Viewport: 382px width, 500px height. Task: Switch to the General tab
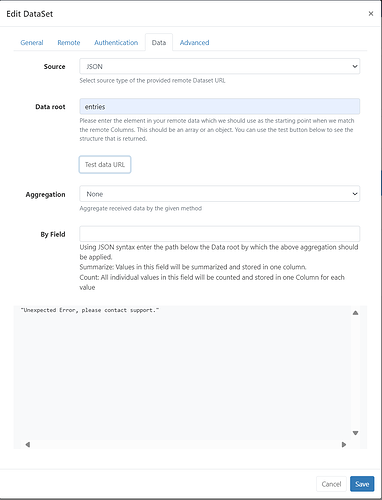(x=32, y=43)
